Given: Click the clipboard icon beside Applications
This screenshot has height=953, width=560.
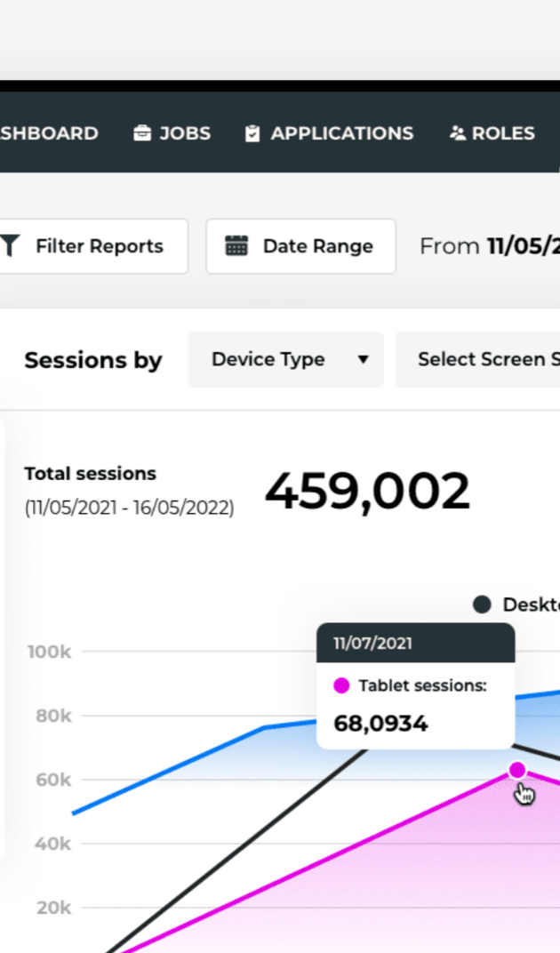Looking at the screenshot, I should [x=252, y=133].
